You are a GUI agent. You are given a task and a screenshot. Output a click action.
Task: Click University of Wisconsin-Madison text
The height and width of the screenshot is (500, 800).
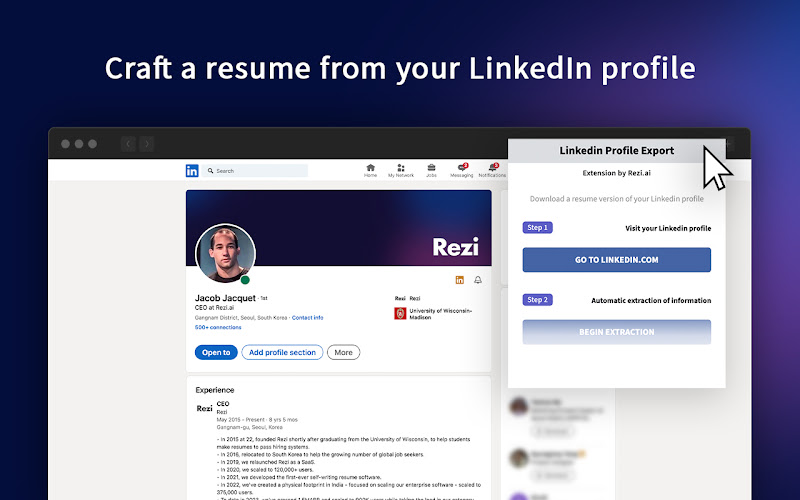441,314
